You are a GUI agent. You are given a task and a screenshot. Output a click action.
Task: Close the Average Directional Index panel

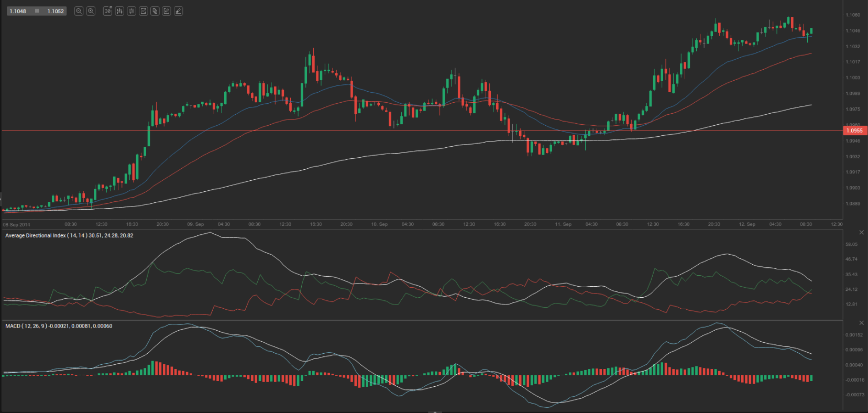pos(861,232)
